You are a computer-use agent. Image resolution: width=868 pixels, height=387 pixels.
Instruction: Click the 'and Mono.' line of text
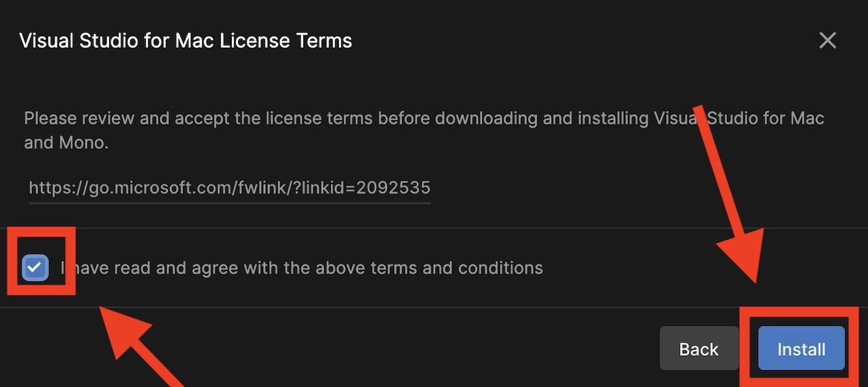click(x=66, y=143)
